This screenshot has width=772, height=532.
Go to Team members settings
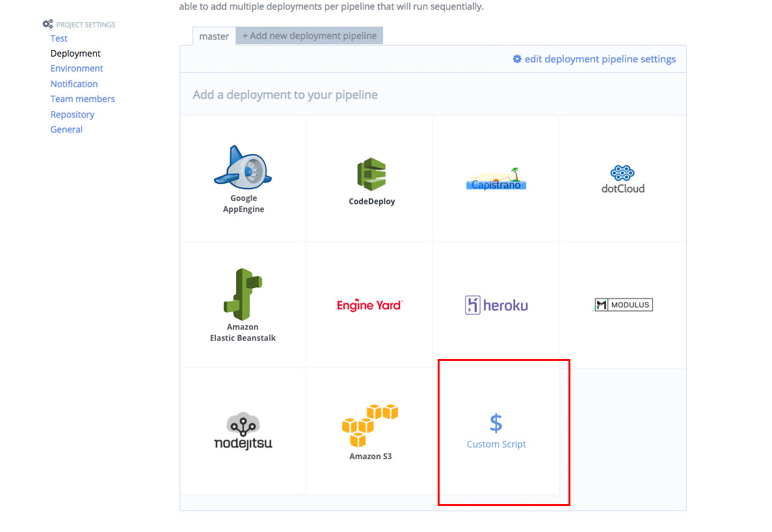coord(82,98)
